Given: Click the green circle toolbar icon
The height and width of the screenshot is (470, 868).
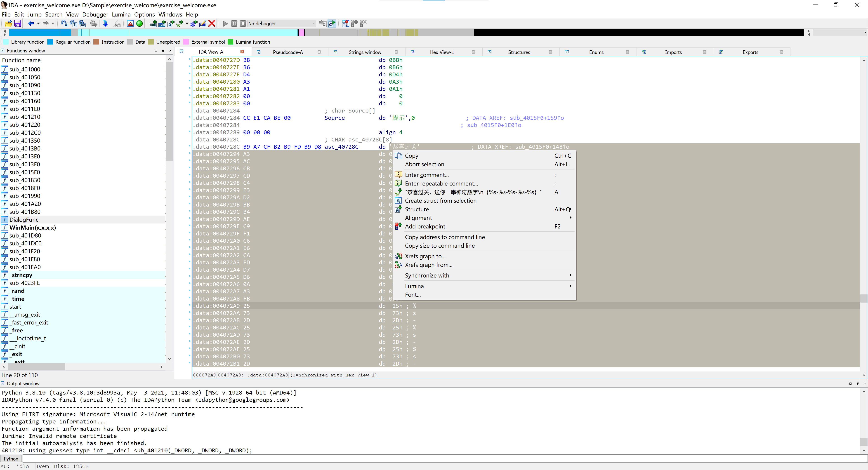Looking at the screenshot, I should tap(139, 23).
